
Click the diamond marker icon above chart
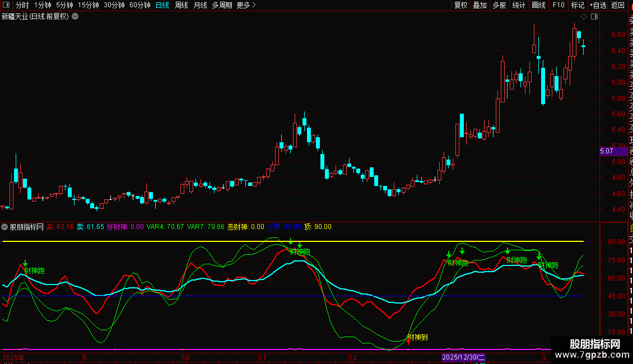coord(583,17)
